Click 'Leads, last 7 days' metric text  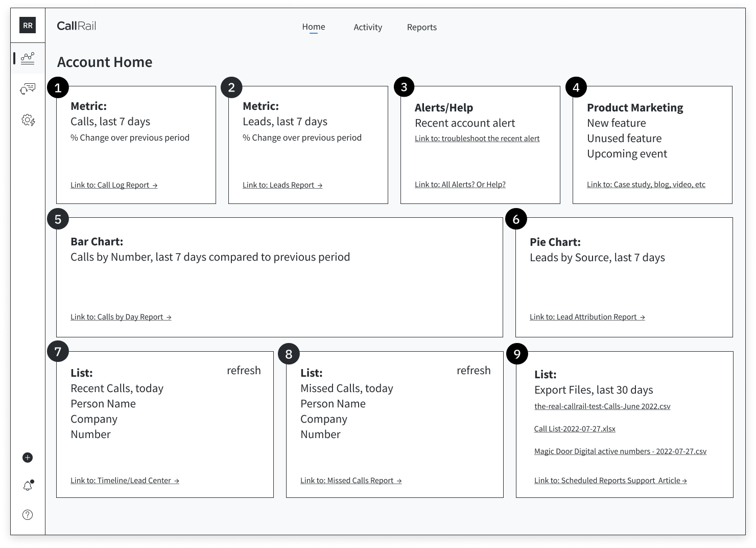click(285, 122)
